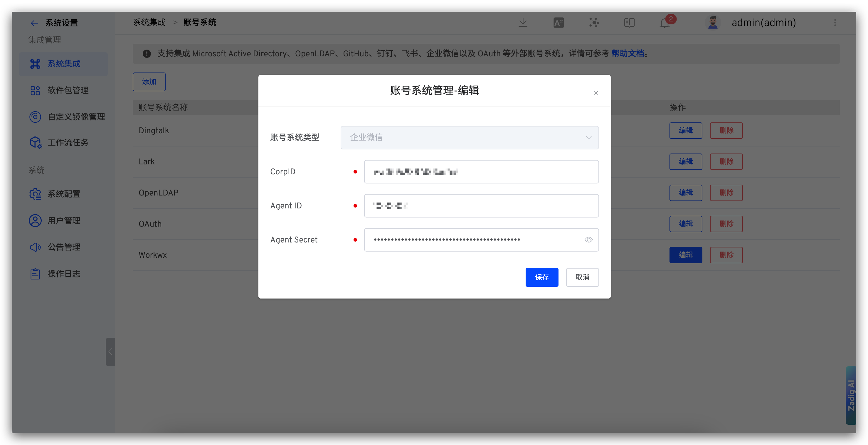This screenshot has width=868, height=445.
Task: Click the 保存 button
Action: (541, 277)
